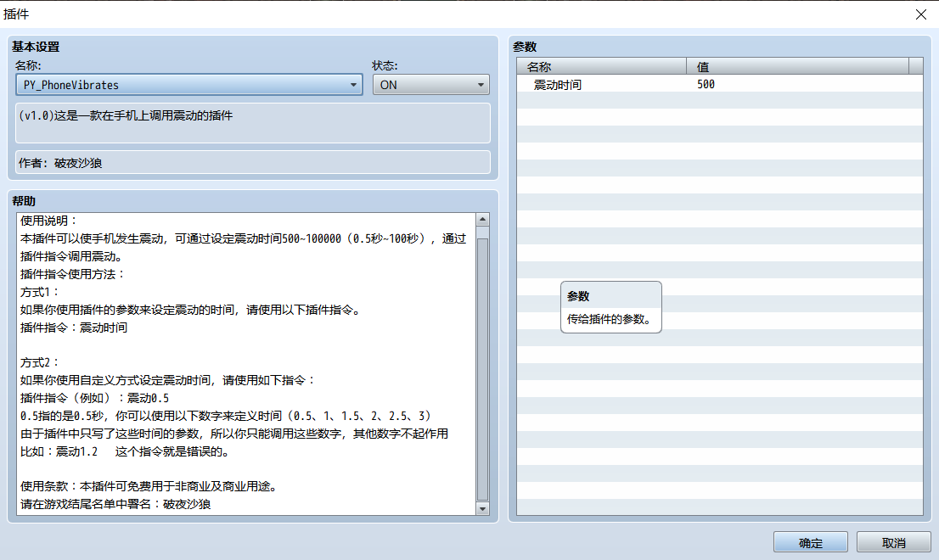Viewport: 939px width, 560px height.
Task: Click the help scrollbar down arrow
Action: click(x=482, y=508)
